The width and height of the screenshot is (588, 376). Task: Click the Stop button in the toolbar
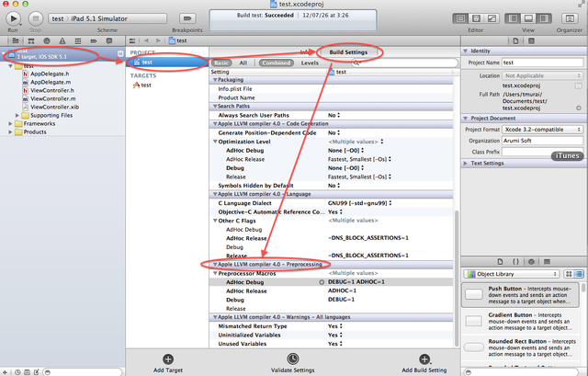coord(35,18)
